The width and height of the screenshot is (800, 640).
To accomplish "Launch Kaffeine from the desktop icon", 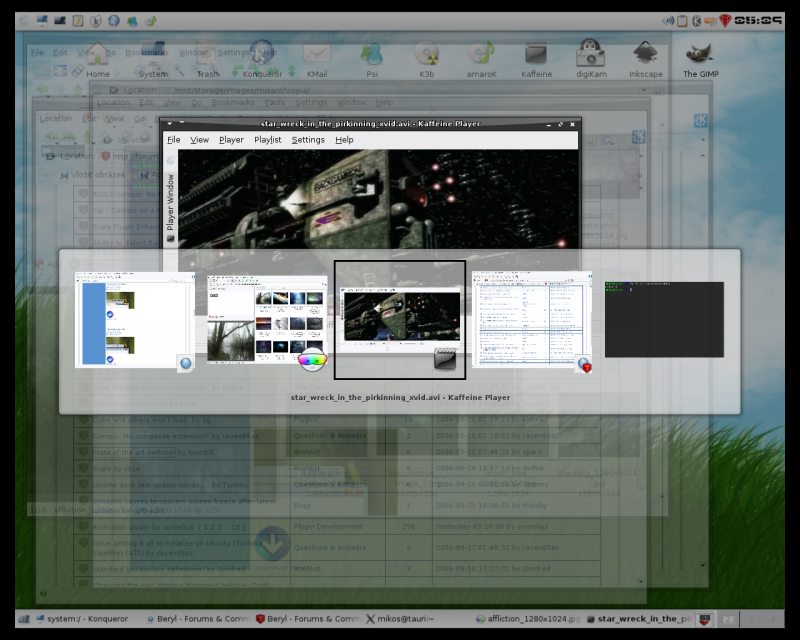I will (536, 60).
